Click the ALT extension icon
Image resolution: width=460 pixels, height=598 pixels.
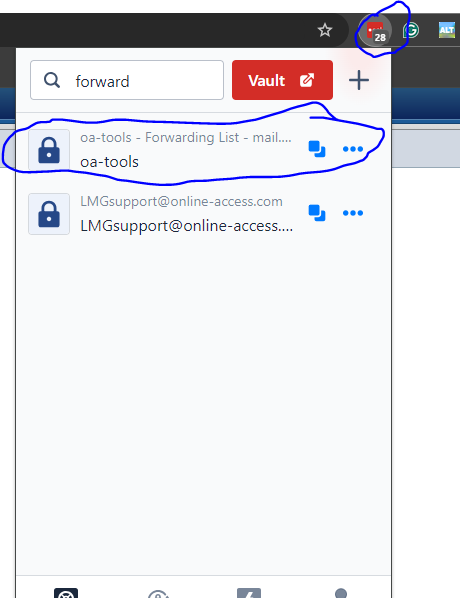pos(447,30)
